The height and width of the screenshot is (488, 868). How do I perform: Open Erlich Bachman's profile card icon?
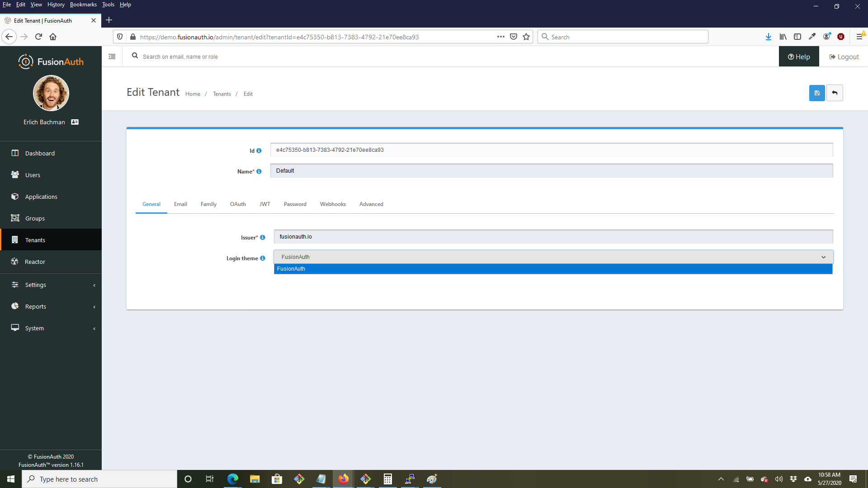[x=75, y=122]
